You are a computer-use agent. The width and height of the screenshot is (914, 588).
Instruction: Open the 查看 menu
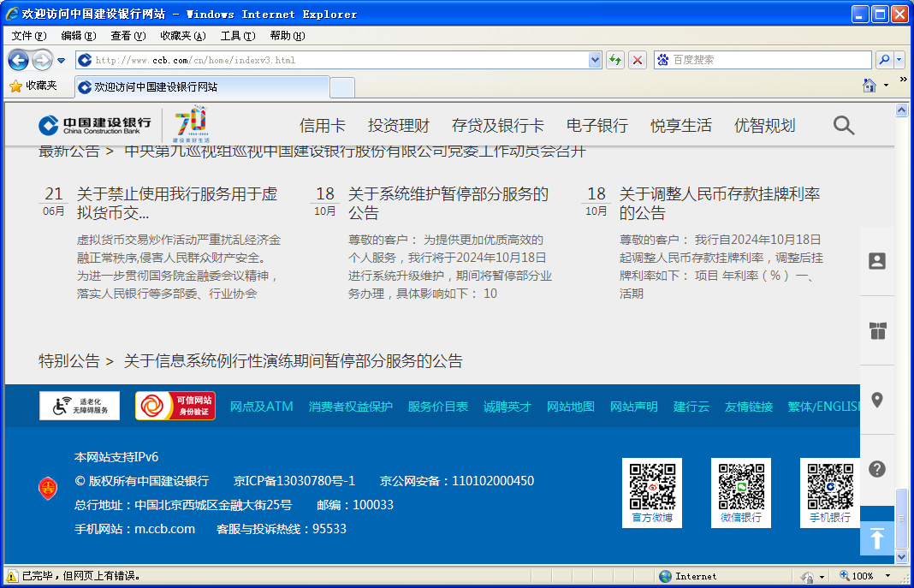click(128, 36)
